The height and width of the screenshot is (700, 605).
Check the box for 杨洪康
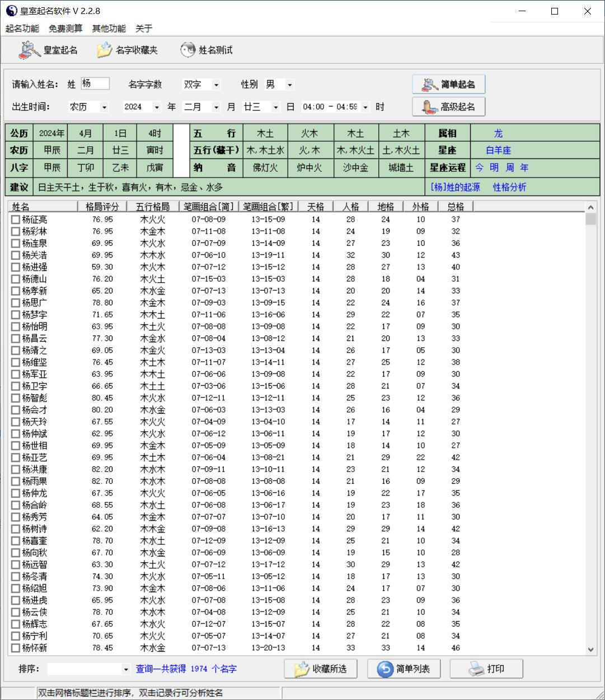(x=16, y=469)
